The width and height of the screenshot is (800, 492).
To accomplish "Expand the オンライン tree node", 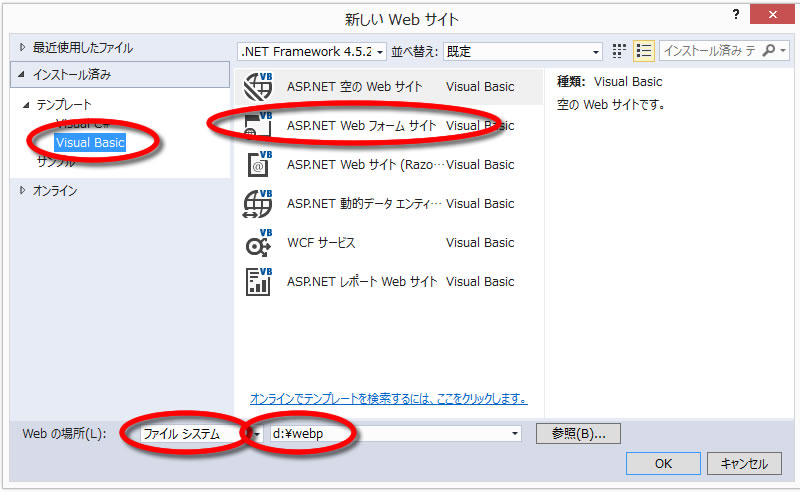I will (22, 190).
